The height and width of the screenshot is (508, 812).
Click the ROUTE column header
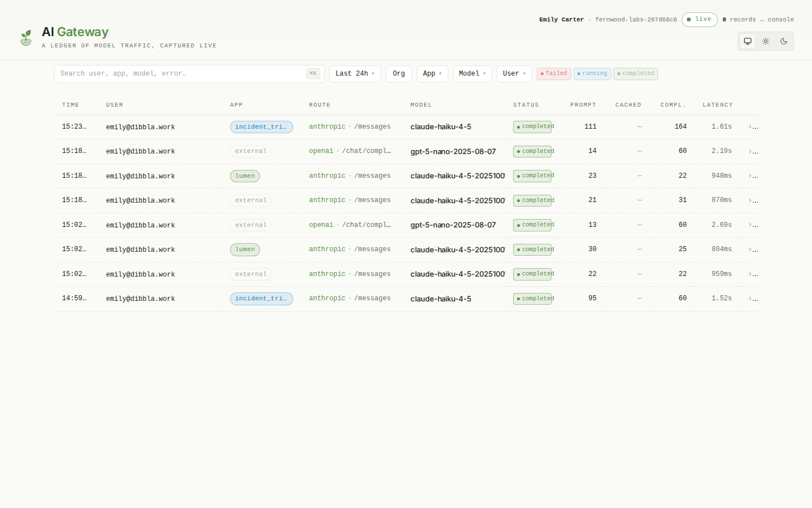tap(320, 105)
